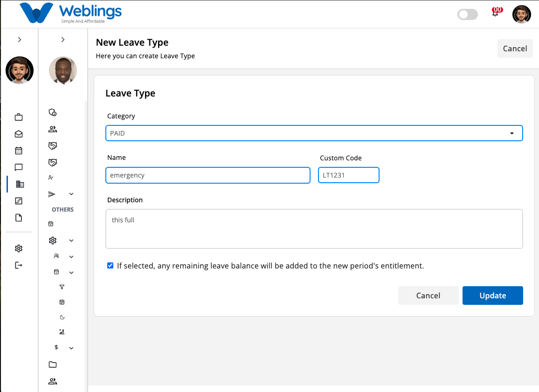
Task: Open the calendar-check icon under OTHERS
Action: click(51, 224)
